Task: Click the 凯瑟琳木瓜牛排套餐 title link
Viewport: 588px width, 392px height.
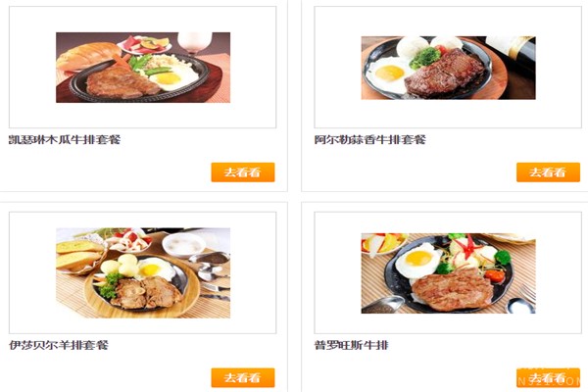Action: tap(65, 140)
